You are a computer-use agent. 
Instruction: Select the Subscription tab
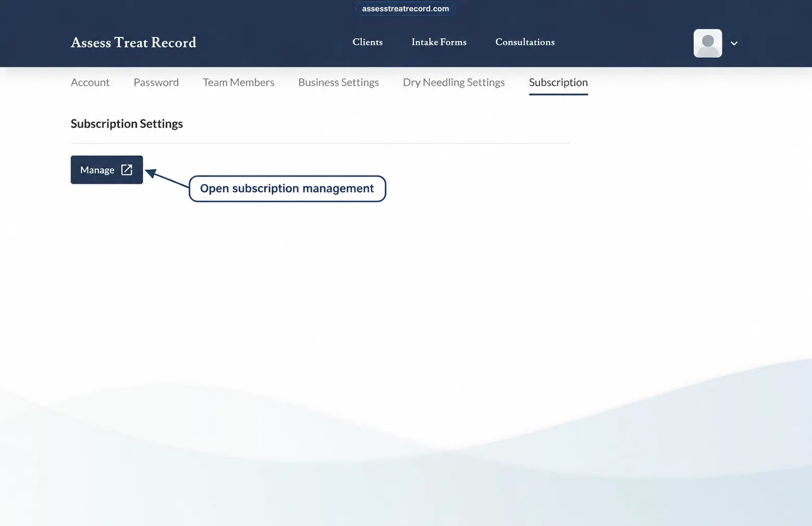[x=558, y=82]
